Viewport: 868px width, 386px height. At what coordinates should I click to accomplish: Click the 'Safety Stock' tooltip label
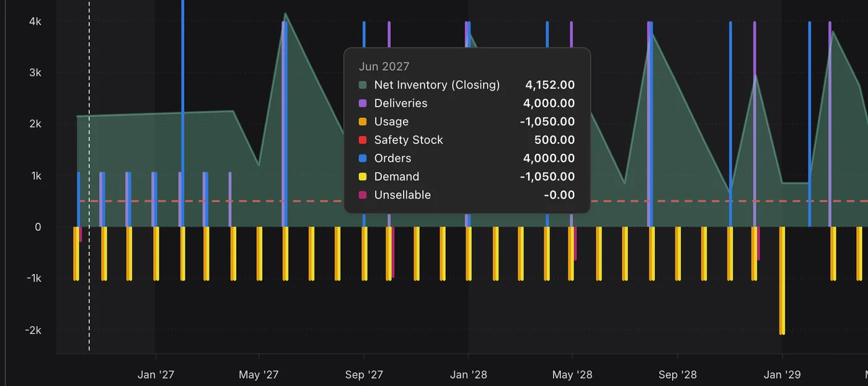(x=409, y=140)
